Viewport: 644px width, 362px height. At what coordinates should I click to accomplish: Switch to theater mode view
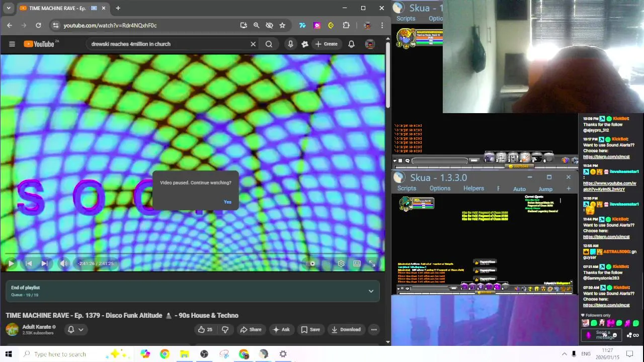357,263
